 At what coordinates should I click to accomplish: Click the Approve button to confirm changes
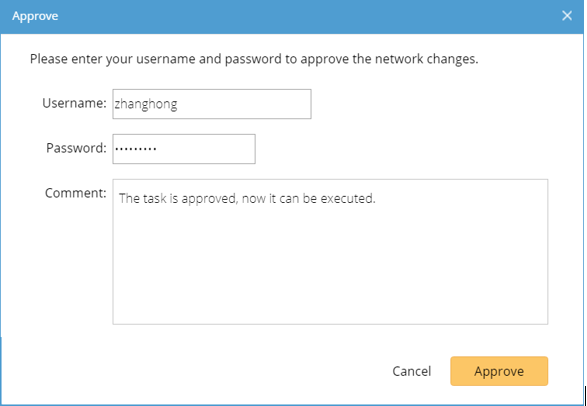coord(499,371)
